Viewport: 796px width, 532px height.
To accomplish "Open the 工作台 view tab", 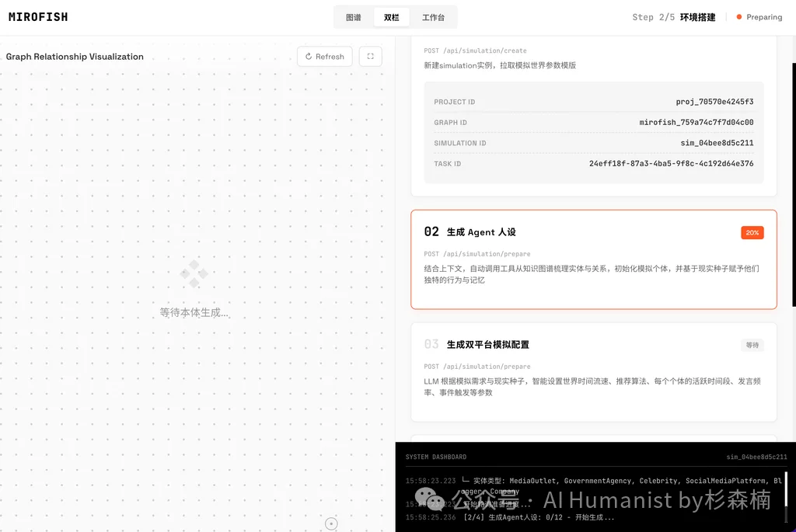I will [433, 17].
